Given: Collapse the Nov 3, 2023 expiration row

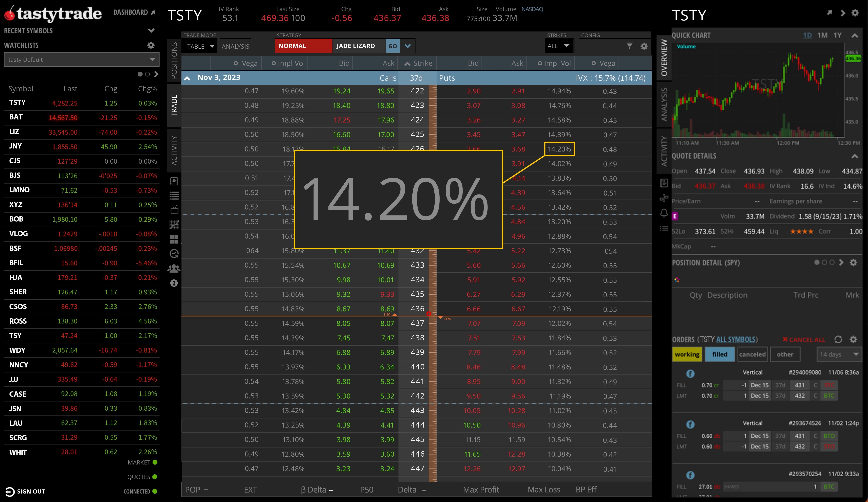Looking at the screenshot, I should point(187,78).
